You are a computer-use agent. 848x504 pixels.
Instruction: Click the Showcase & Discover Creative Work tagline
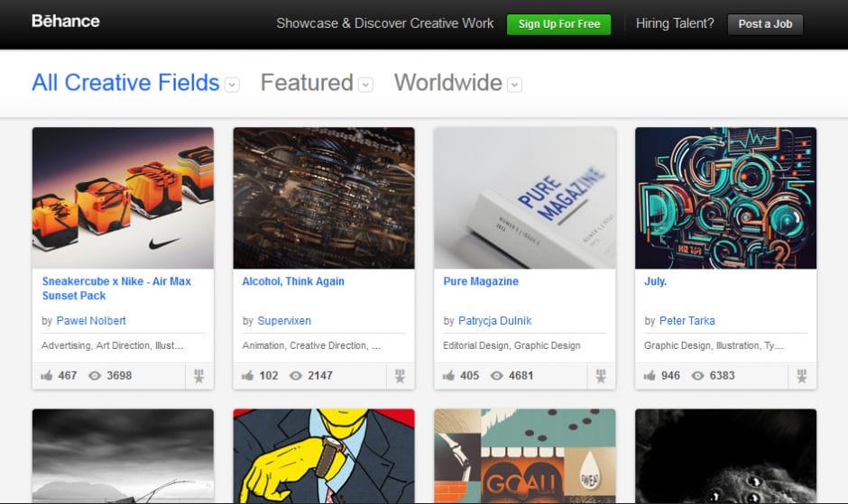pyautogui.click(x=384, y=23)
